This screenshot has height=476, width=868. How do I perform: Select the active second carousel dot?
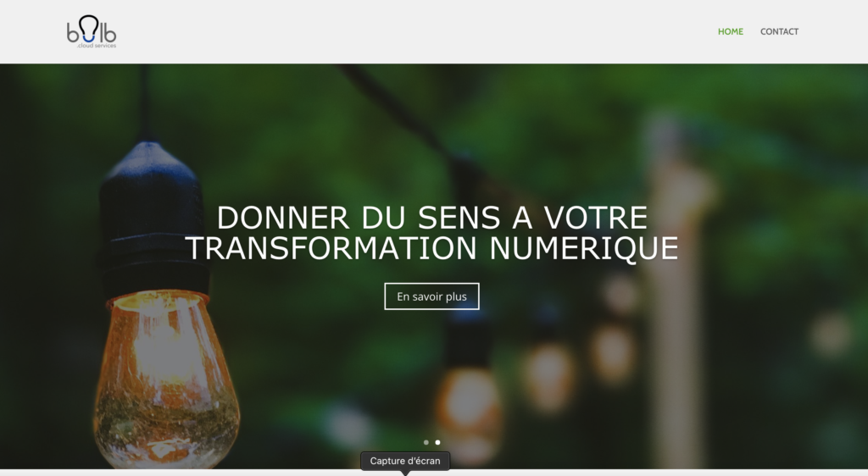pyautogui.click(x=438, y=442)
